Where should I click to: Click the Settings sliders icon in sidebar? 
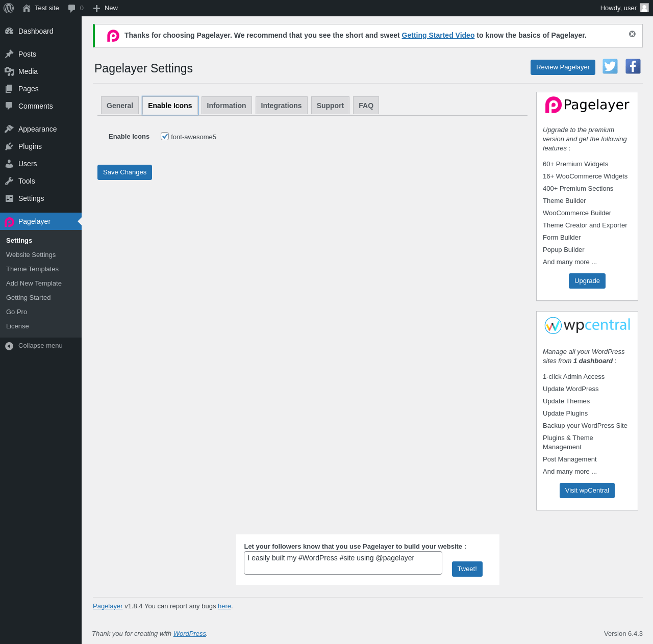(9, 198)
